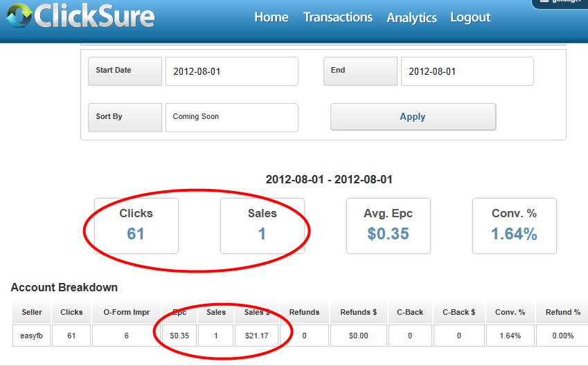This screenshot has width=588, height=366.
Task: Click the Start Date label
Action: click(125, 71)
